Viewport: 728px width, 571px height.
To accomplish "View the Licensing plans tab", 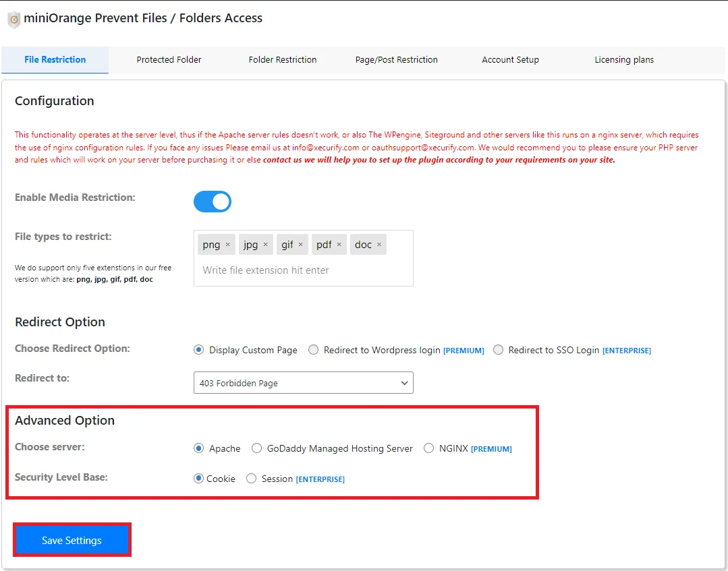I will tap(623, 59).
